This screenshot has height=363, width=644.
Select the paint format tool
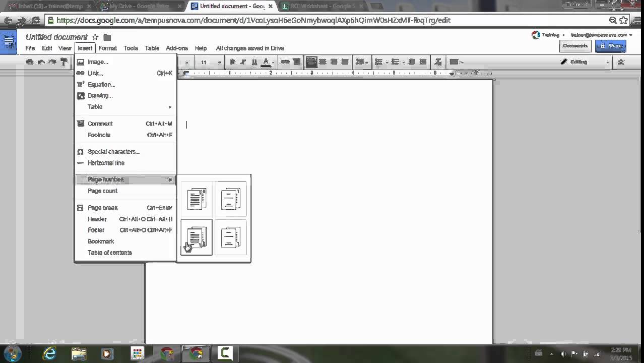[63, 62]
